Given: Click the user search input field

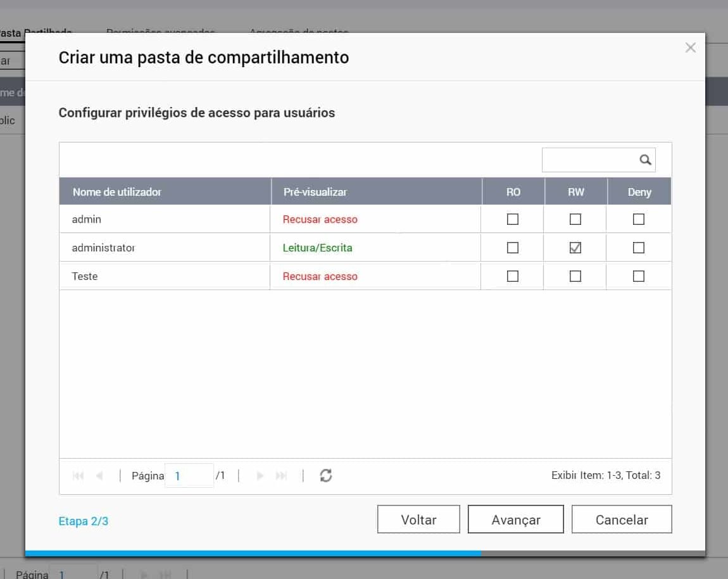Looking at the screenshot, I should [589, 160].
